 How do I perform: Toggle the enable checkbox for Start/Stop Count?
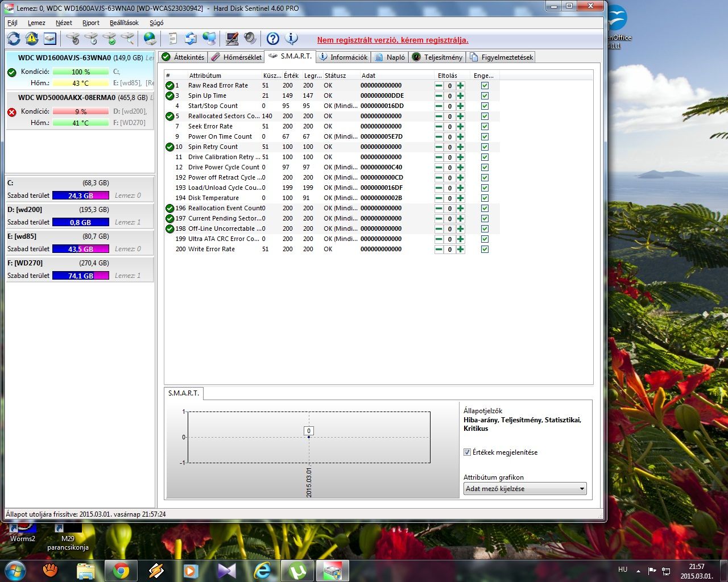click(485, 106)
